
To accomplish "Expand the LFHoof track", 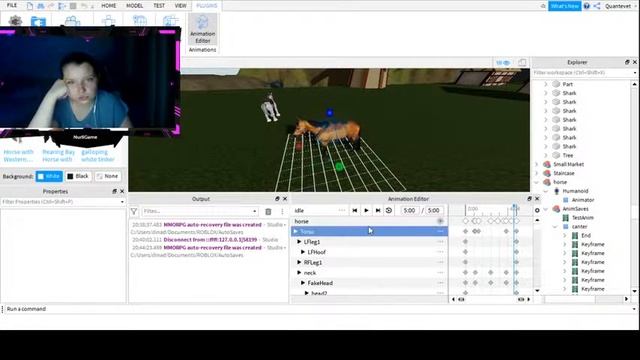I will coord(303,252).
